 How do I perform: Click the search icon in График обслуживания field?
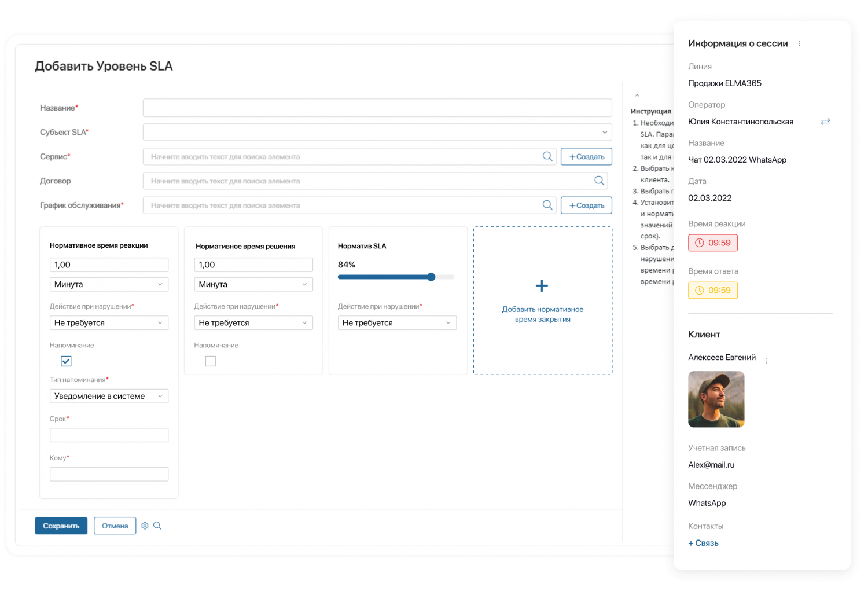click(547, 205)
